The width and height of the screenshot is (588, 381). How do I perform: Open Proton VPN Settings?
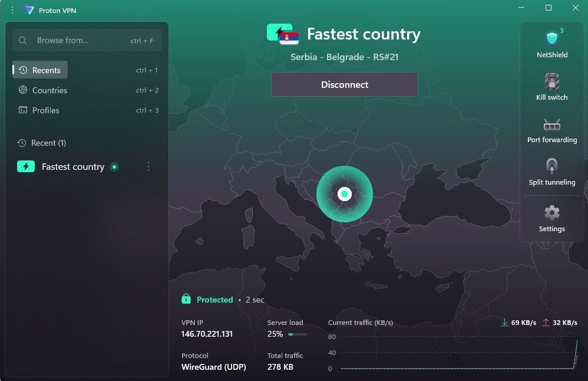coord(551,213)
